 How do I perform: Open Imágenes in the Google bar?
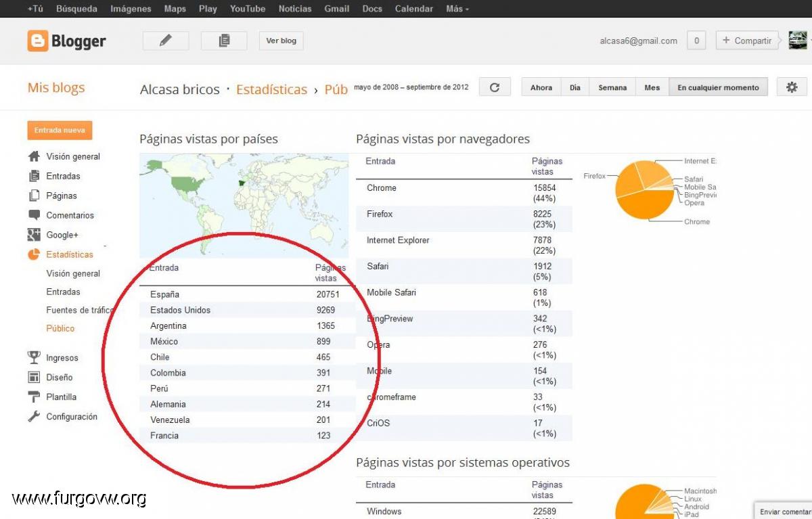coord(131,9)
